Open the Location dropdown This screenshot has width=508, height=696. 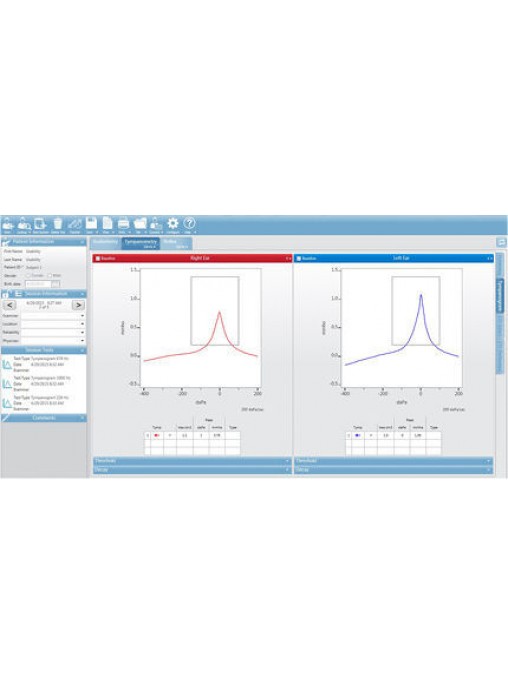tap(53, 324)
